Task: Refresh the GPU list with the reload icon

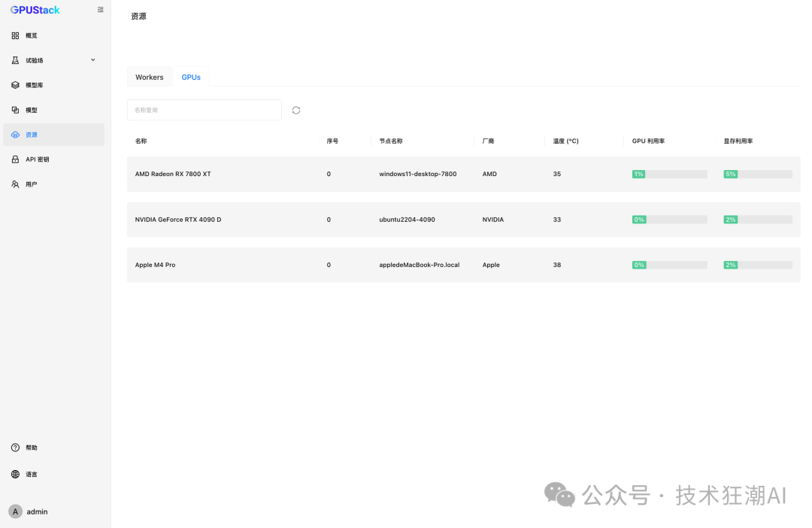Action: pos(296,111)
